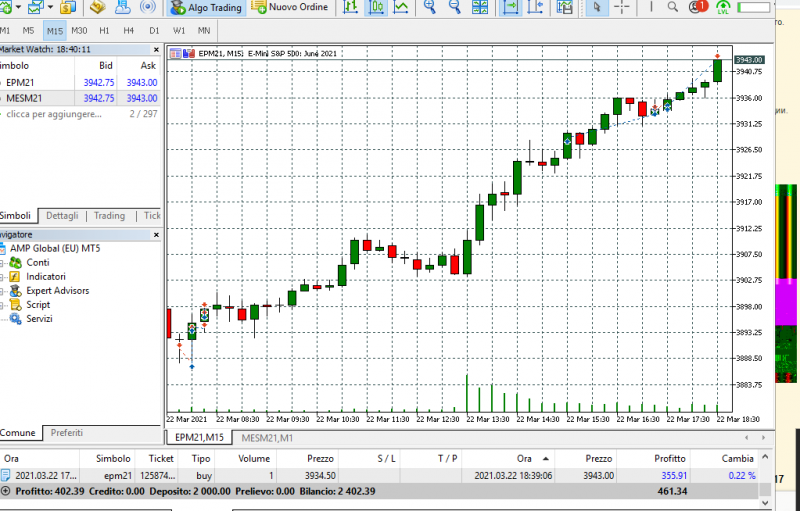Viewport: 800px width, 511px height.
Task: Switch to EPM21,M15 chart tab
Action: [x=199, y=438]
